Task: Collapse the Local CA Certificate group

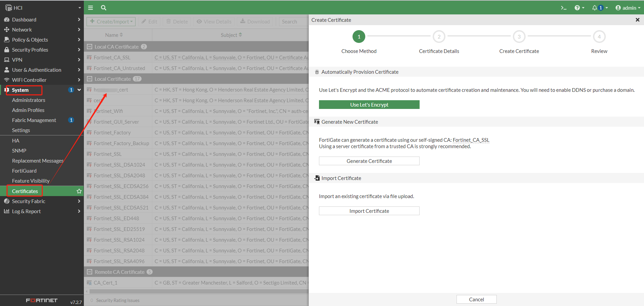Action: click(x=90, y=47)
